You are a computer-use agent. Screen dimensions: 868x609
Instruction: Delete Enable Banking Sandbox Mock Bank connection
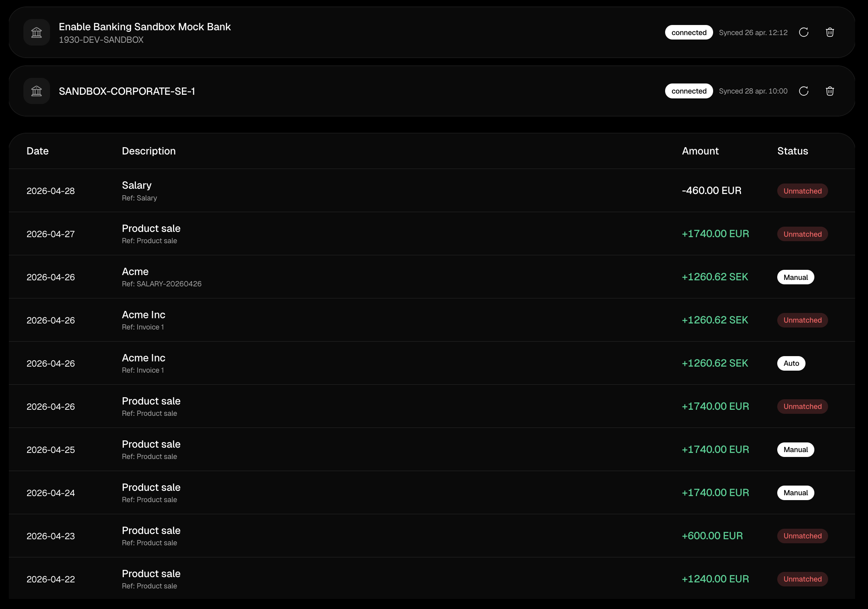pyautogui.click(x=830, y=32)
